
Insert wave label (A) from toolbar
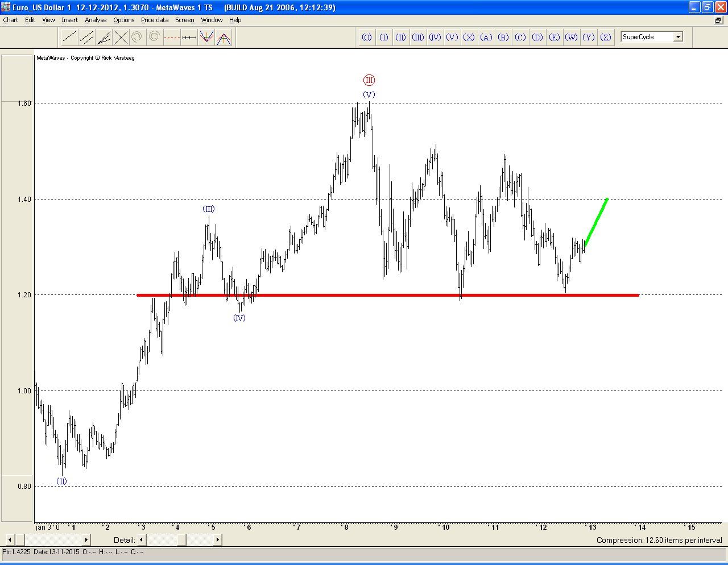pos(486,38)
